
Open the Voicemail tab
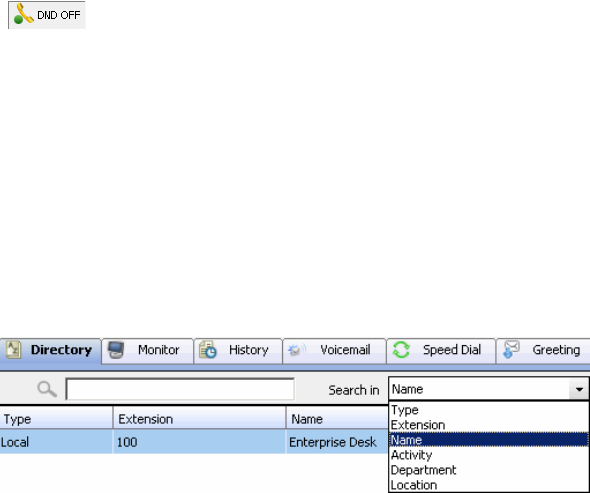point(334,351)
